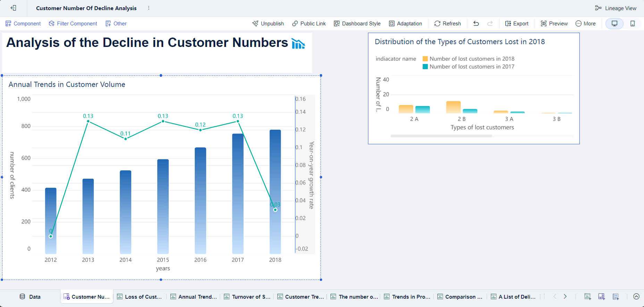Open the three-dot menu beside the title
Screen dimensions: 644x307
pyautogui.click(x=149, y=8)
